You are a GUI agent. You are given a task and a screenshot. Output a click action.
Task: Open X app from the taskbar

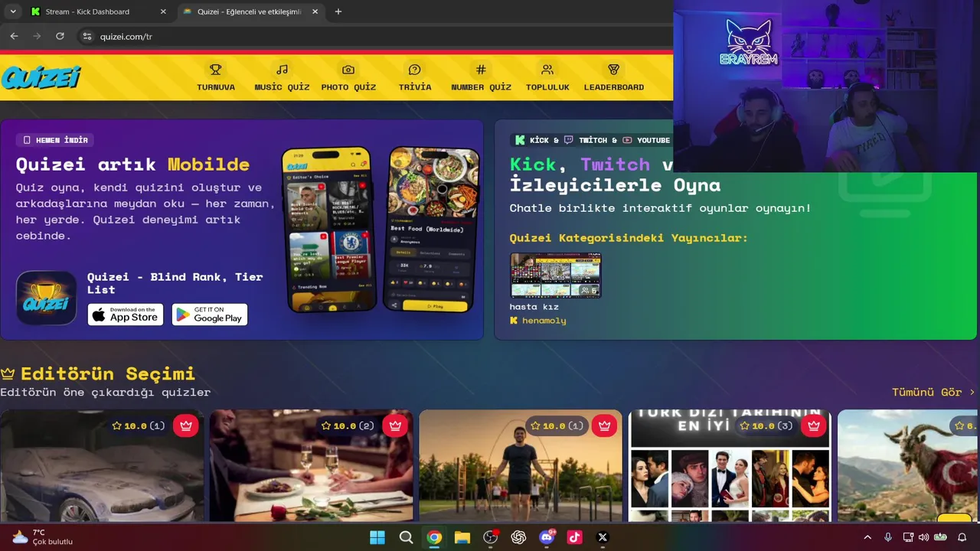click(603, 537)
